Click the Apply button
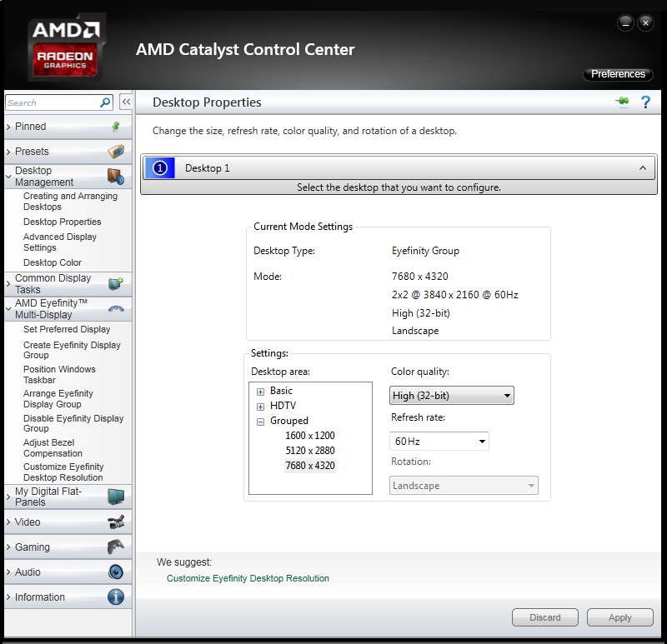 [619, 617]
